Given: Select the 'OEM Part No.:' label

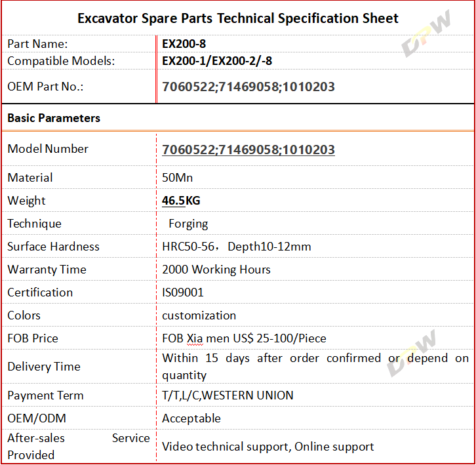Looking at the screenshot, I should pos(45,87).
